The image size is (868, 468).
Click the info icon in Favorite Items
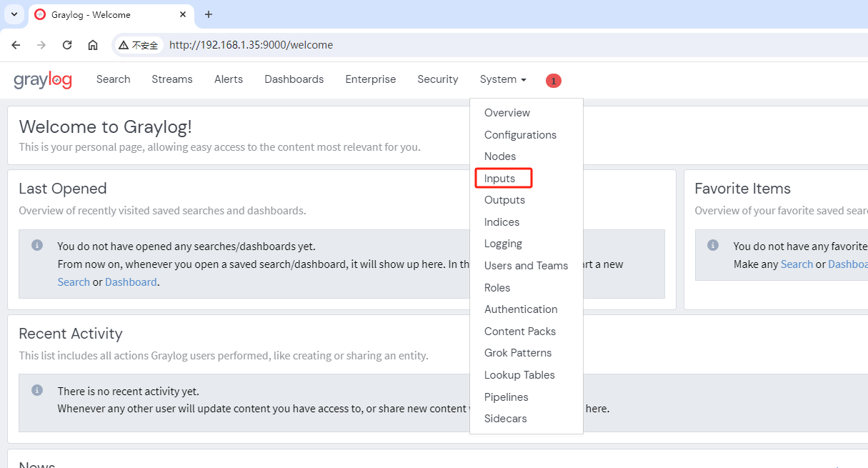pyautogui.click(x=713, y=245)
